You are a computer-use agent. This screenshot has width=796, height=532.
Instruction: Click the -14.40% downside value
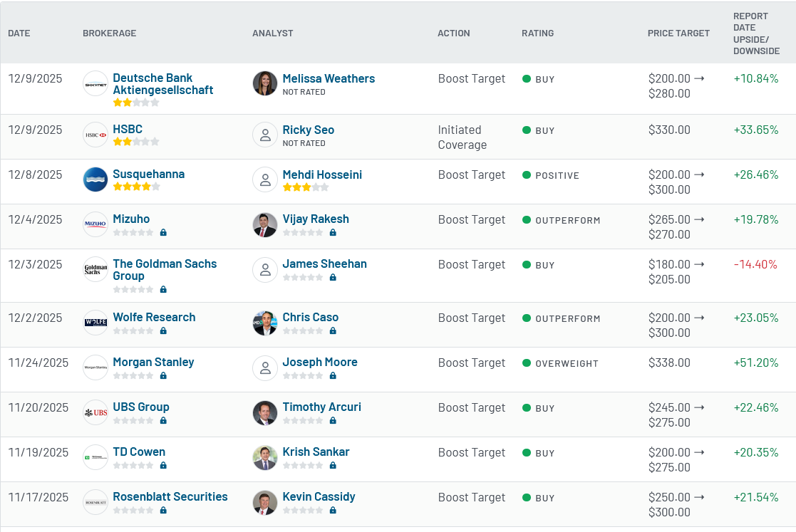coord(755,264)
